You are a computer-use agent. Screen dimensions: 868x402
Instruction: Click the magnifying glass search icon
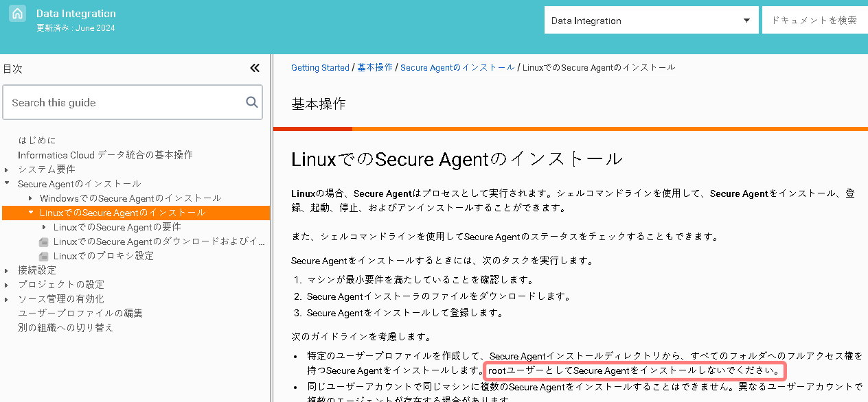coord(252,102)
